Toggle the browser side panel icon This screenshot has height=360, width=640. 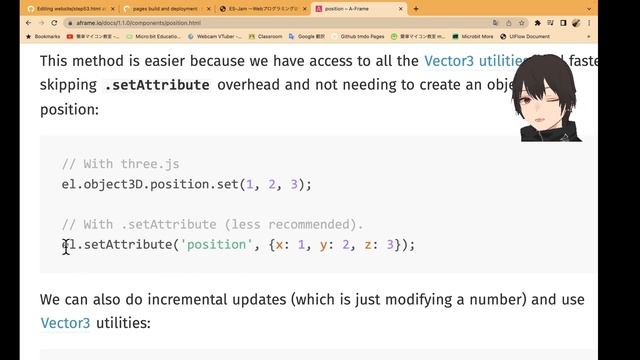point(563,23)
